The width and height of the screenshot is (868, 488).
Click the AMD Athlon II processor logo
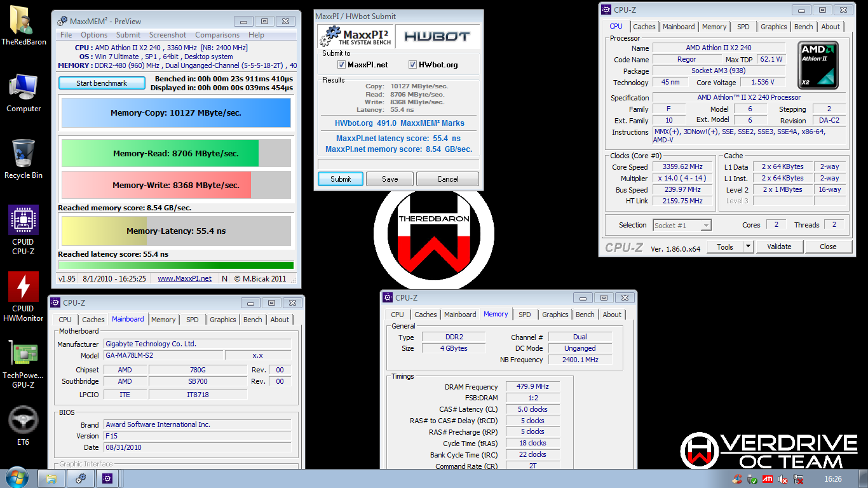coord(818,65)
